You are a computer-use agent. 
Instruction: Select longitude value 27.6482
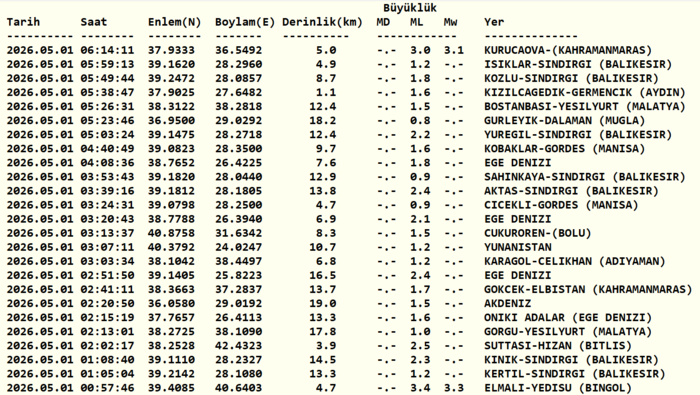point(238,92)
